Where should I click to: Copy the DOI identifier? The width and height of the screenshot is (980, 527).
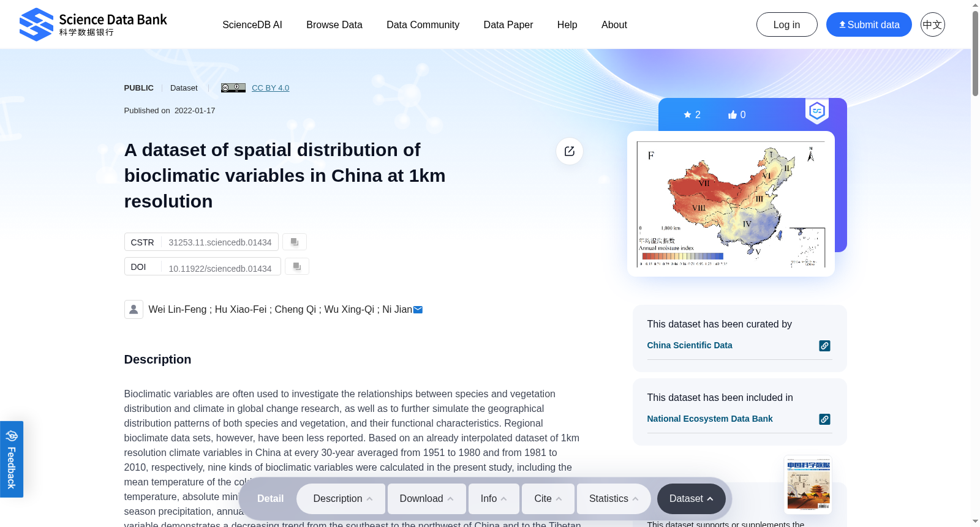[297, 266]
